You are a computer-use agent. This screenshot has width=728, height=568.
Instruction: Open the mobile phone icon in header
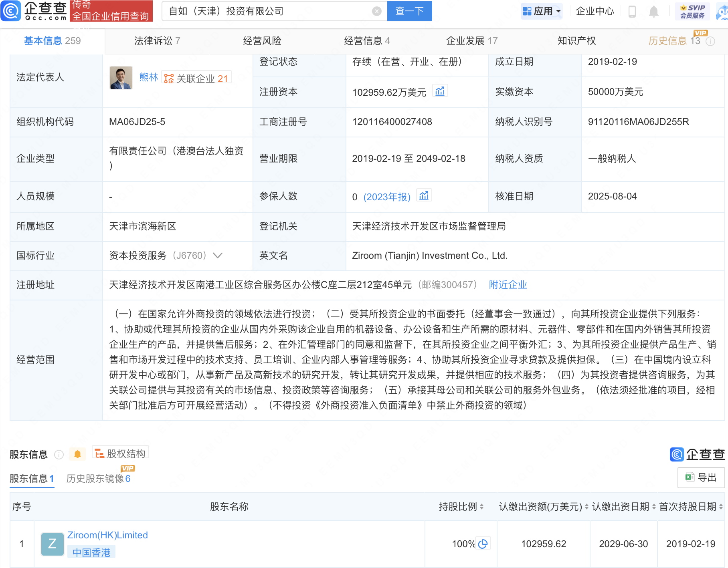(x=632, y=11)
